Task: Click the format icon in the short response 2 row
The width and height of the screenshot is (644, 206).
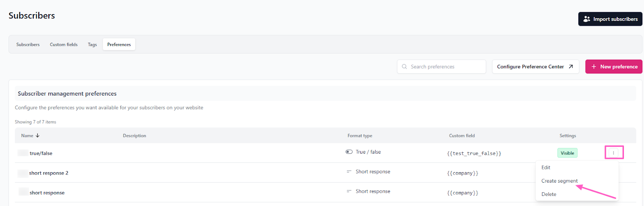Action: [x=349, y=172]
